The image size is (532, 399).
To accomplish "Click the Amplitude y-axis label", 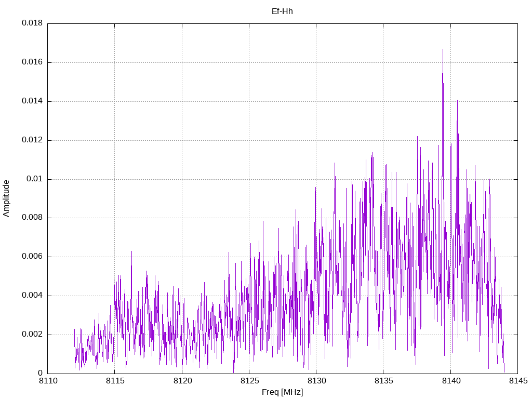I will (x=6, y=198).
